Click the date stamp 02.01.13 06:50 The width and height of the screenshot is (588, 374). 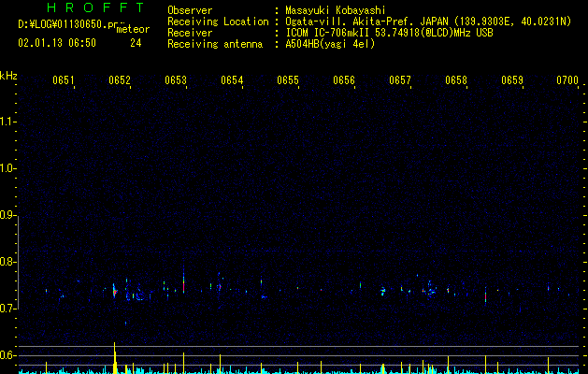click(57, 43)
